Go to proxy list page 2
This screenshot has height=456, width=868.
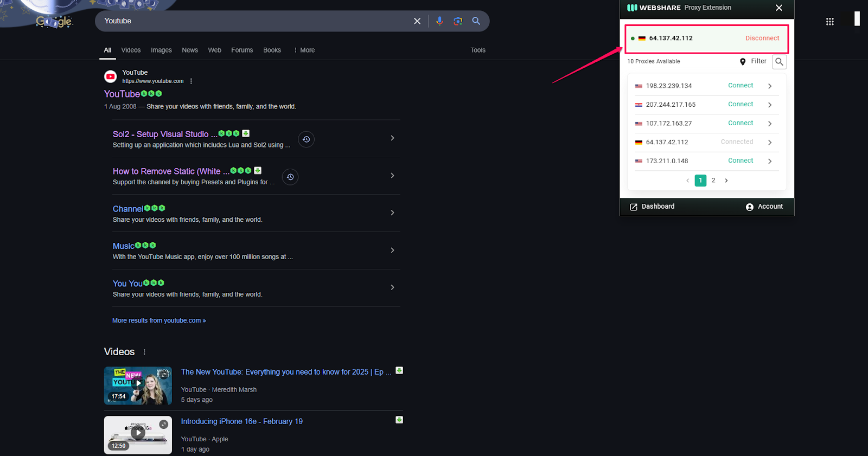coord(713,181)
